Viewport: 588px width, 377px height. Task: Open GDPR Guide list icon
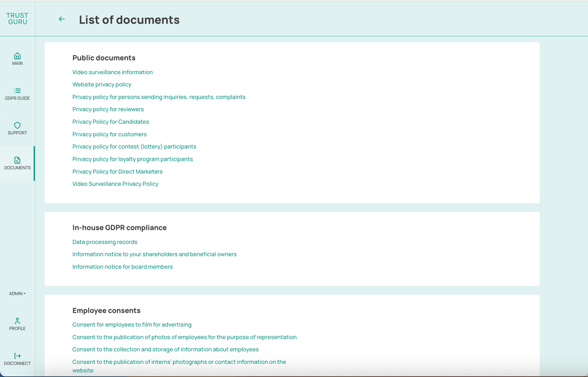coord(17,91)
